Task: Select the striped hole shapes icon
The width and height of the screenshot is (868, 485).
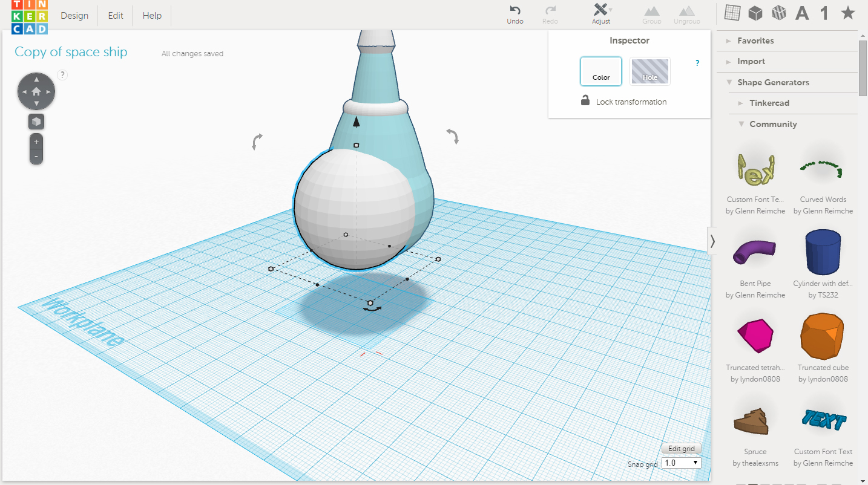Action: 779,13
